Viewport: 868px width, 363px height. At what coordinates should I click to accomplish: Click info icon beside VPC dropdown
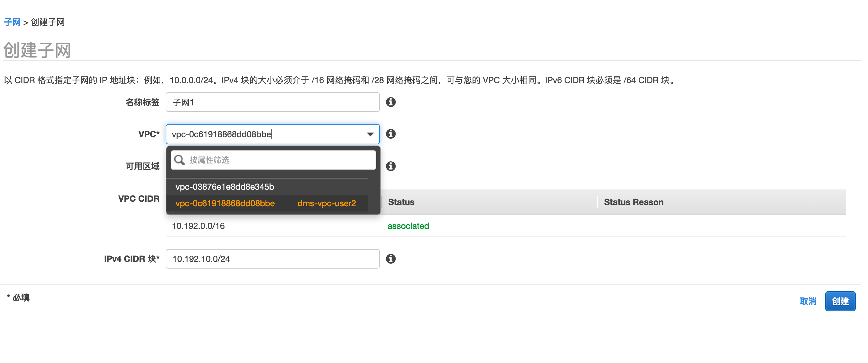pyautogui.click(x=391, y=134)
